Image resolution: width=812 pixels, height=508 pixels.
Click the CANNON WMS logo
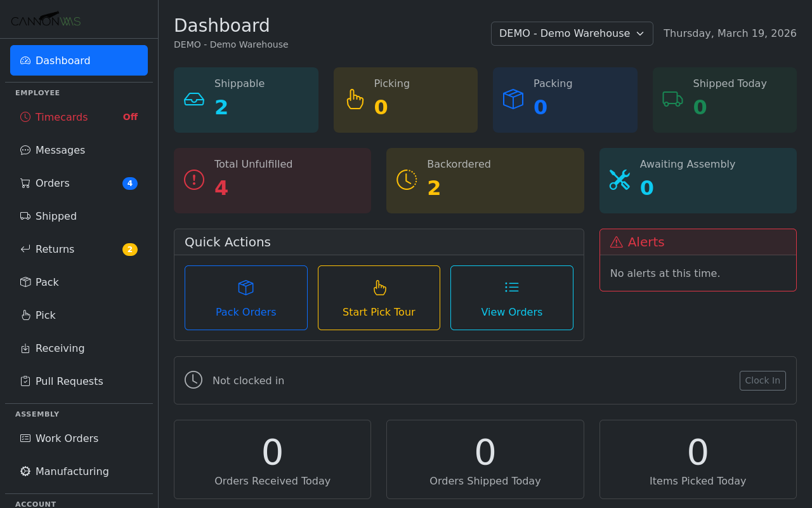pos(45,19)
